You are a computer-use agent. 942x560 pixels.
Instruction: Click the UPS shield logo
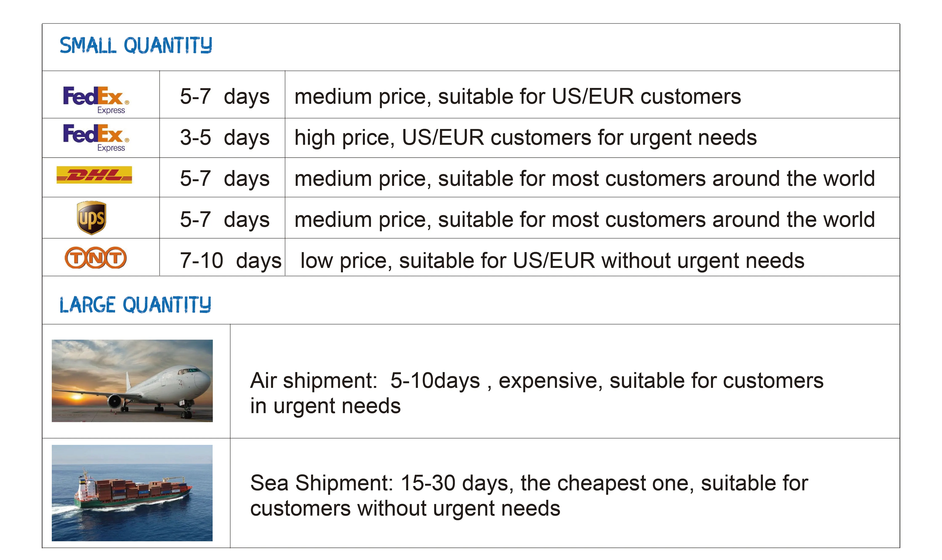[x=91, y=218]
